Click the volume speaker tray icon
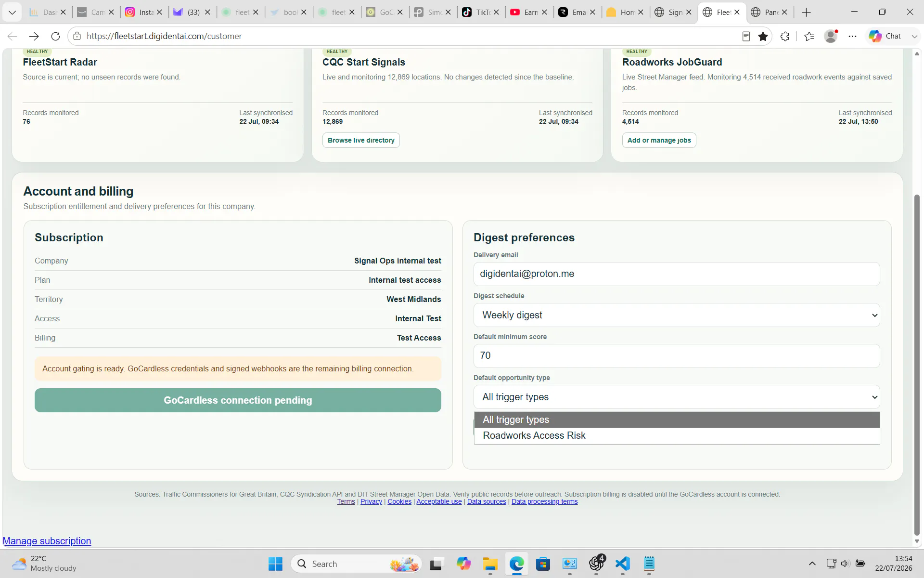The image size is (924, 578). point(845,564)
